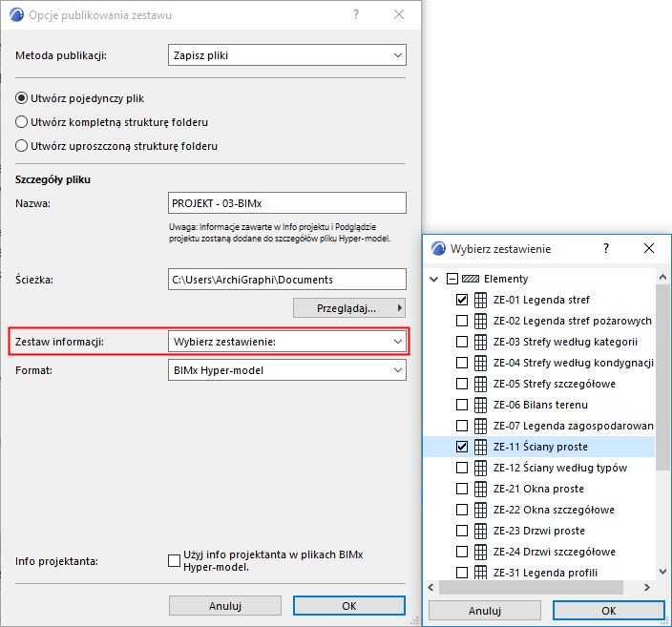
Task: Open help in Wybierz zestawienie dialog
Action: tap(606, 248)
